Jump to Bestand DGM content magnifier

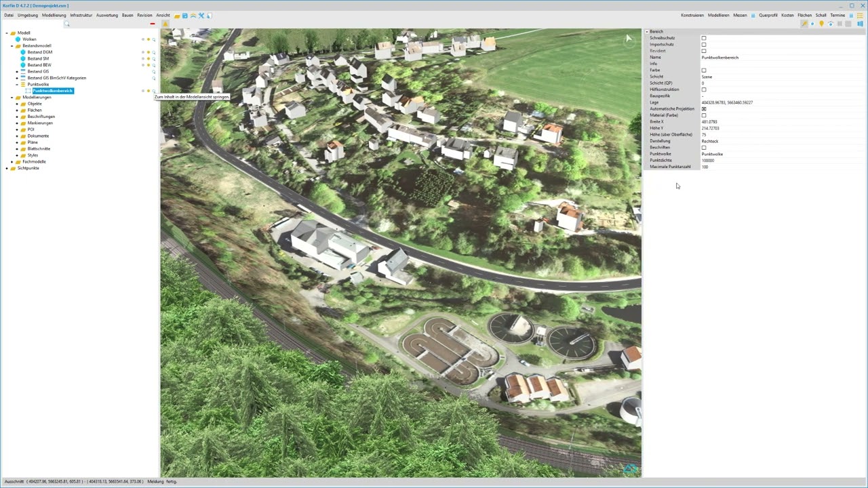154,52
